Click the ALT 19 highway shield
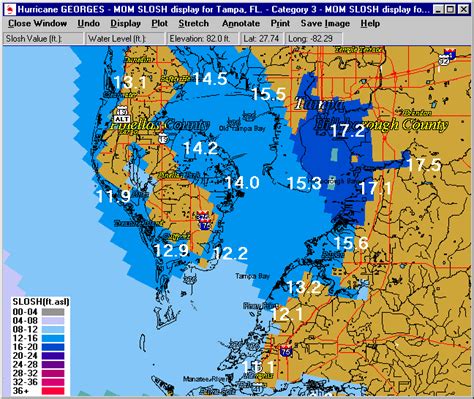Viewport: 474px width, 399px height. coord(121,115)
